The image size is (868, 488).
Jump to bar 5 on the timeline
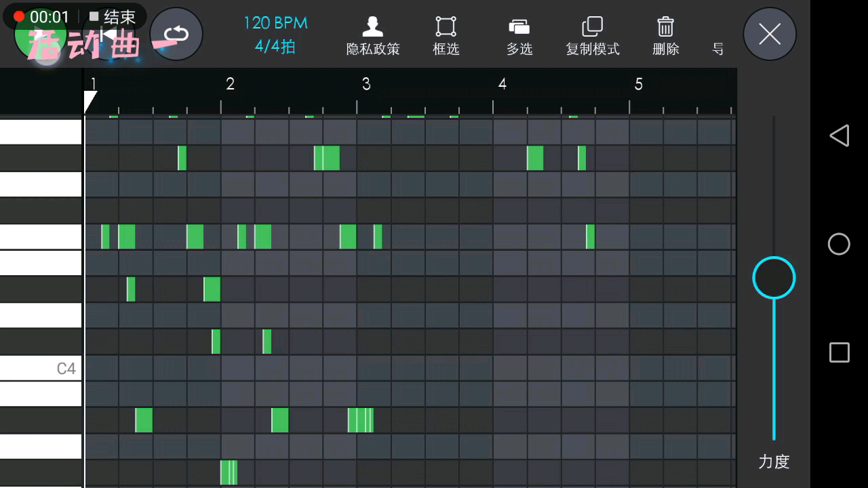(x=638, y=84)
